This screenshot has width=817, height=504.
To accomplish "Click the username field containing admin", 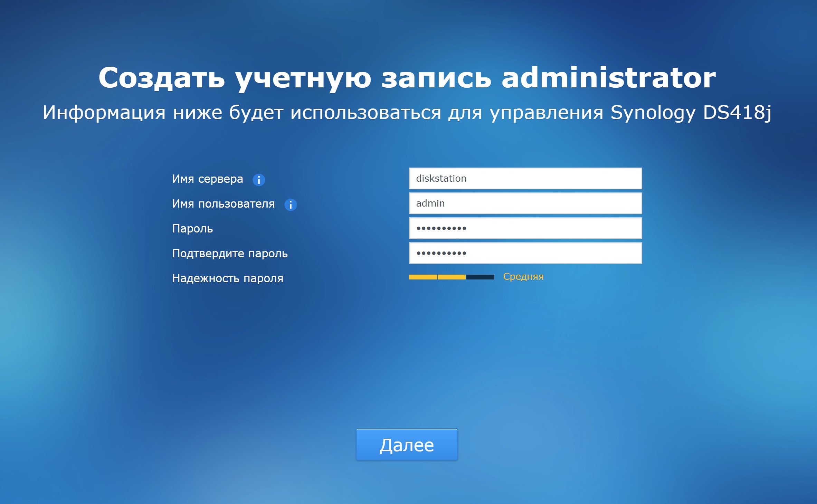I will point(525,203).
